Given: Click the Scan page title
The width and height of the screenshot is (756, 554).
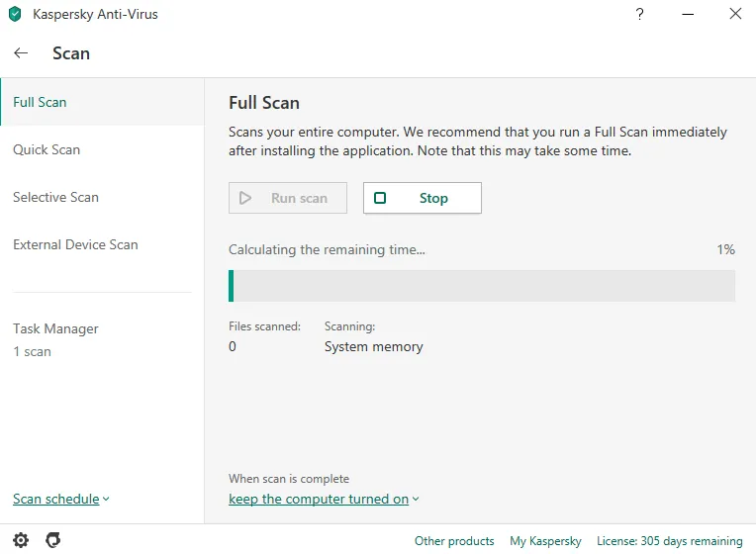Looking at the screenshot, I should pyautogui.click(x=71, y=53).
